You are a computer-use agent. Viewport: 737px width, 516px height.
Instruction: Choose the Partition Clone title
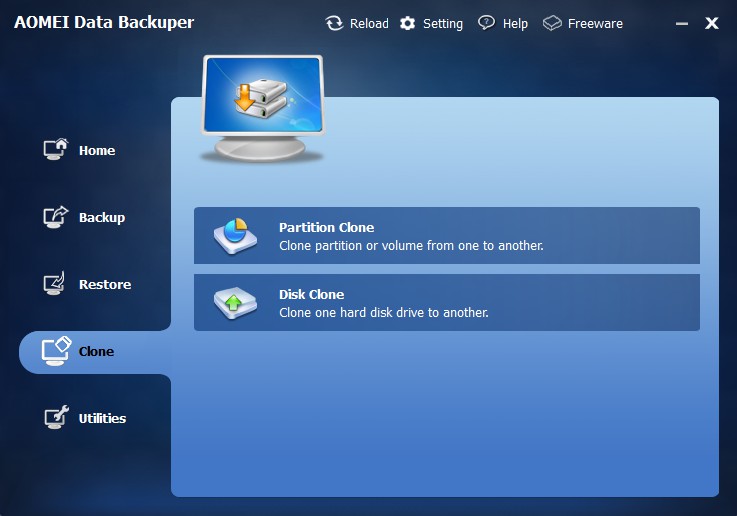click(x=327, y=227)
